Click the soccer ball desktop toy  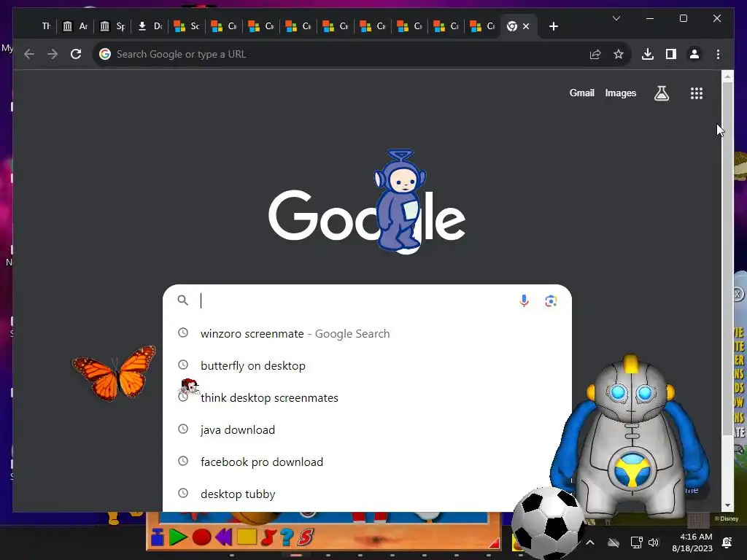coord(548,523)
